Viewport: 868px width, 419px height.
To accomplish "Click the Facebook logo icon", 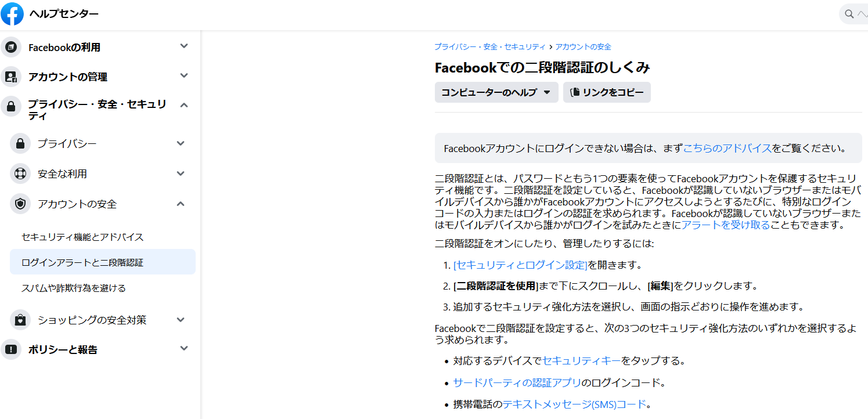I will pyautogui.click(x=12, y=14).
